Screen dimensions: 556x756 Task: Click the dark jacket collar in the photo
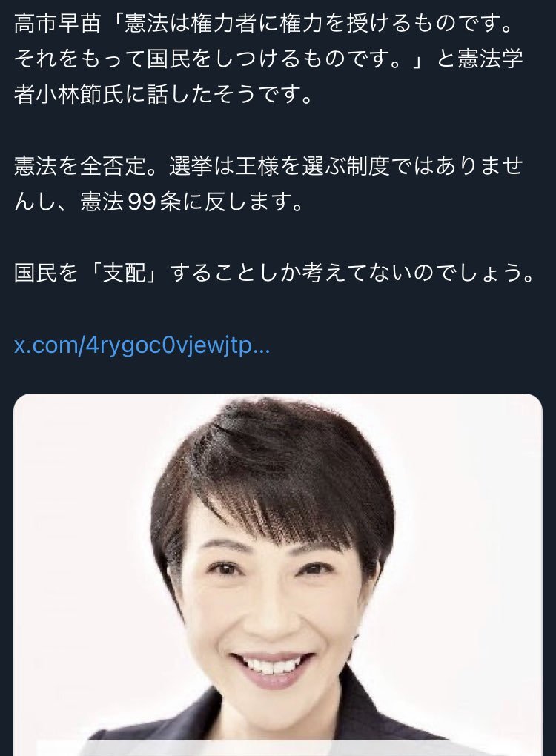pyautogui.click(x=371, y=714)
